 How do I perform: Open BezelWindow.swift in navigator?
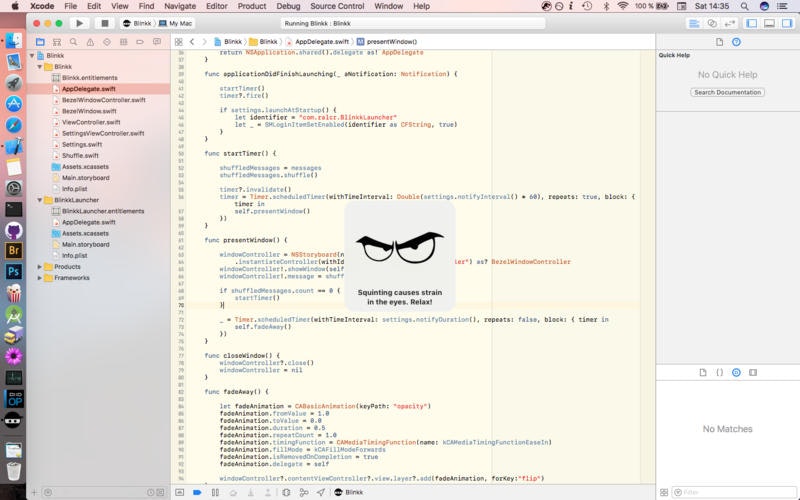point(89,111)
